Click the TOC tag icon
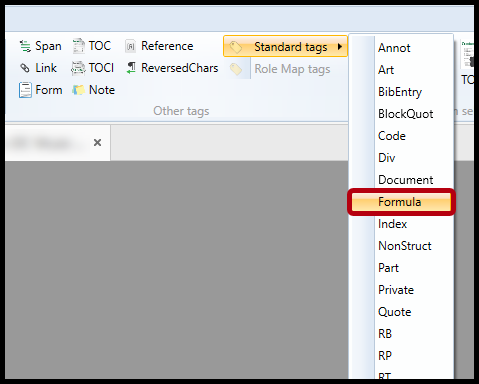 79,46
